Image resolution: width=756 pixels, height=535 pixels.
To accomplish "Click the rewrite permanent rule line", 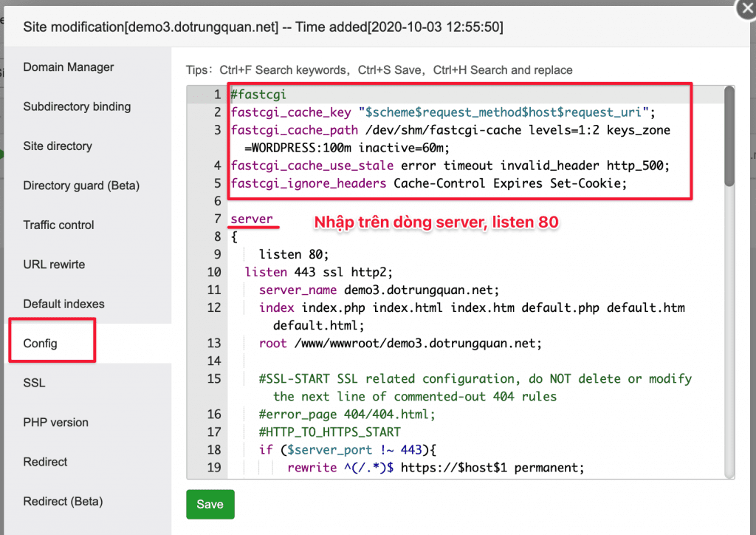I will (436, 468).
